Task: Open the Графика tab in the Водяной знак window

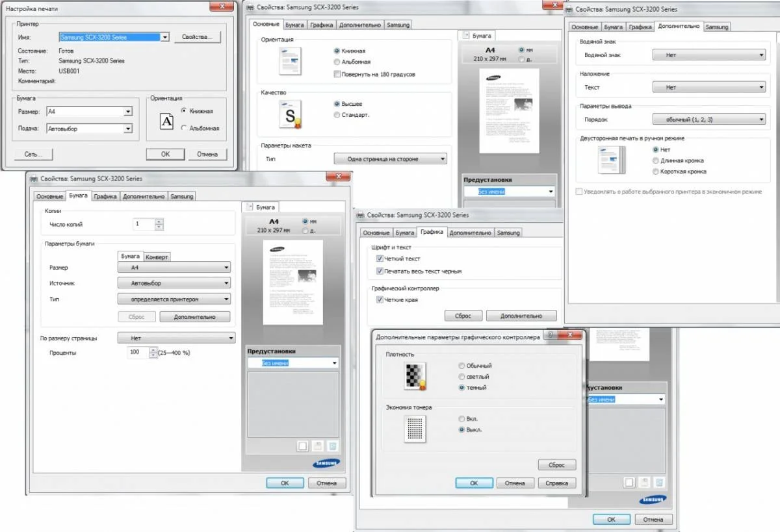Action: pyautogui.click(x=640, y=27)
